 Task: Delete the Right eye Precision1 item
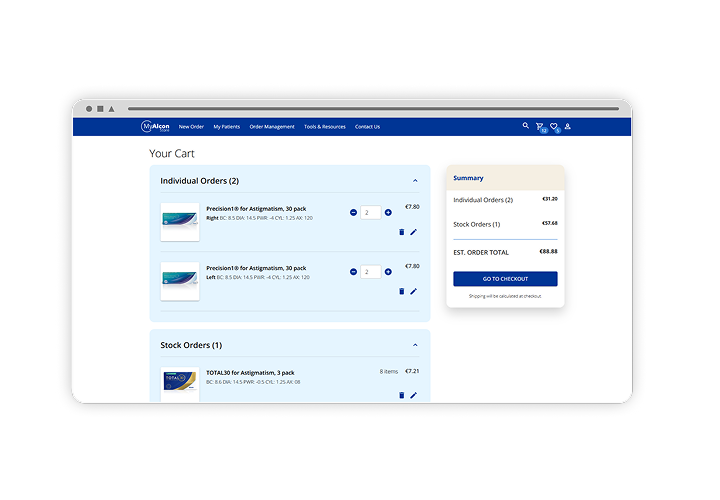tap(402, 232)
